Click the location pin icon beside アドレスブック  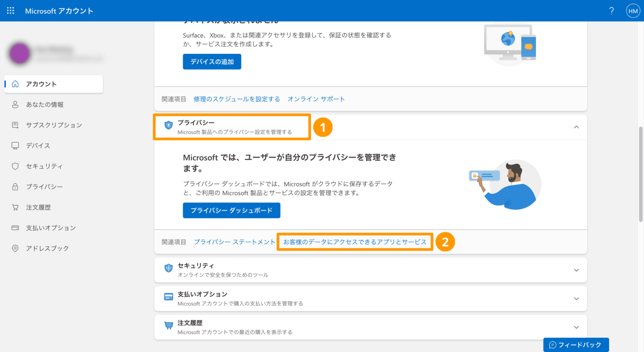click(15, 248)
